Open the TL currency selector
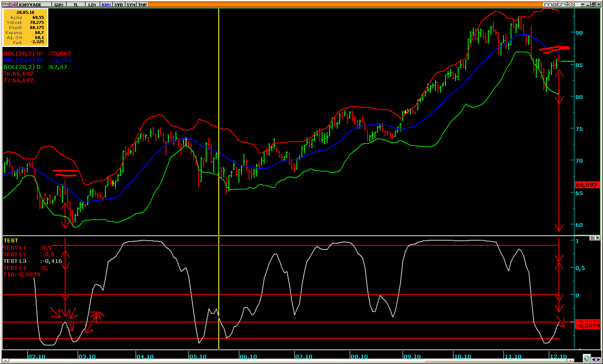Image resolution: width=603 pixels, height=364 pixels. [76, 5]
